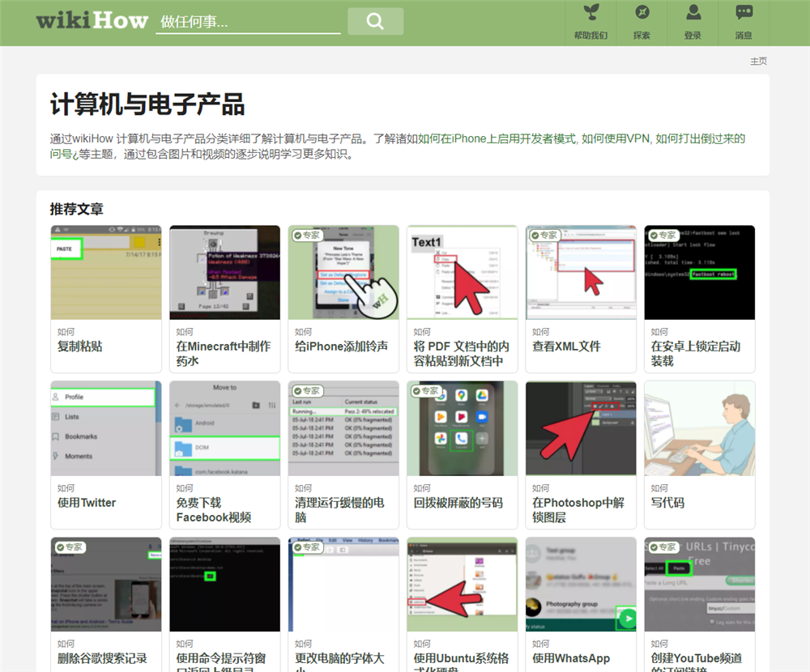
Task: Open the Android bootloader lock thumbnail
Action: click(700, 272)
